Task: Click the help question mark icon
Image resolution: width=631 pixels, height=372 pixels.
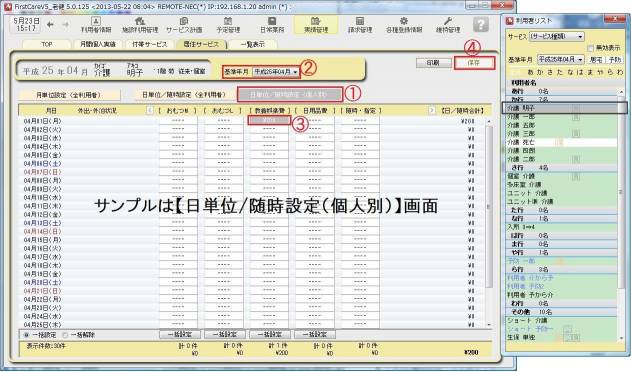Action: tap(480, 25)
